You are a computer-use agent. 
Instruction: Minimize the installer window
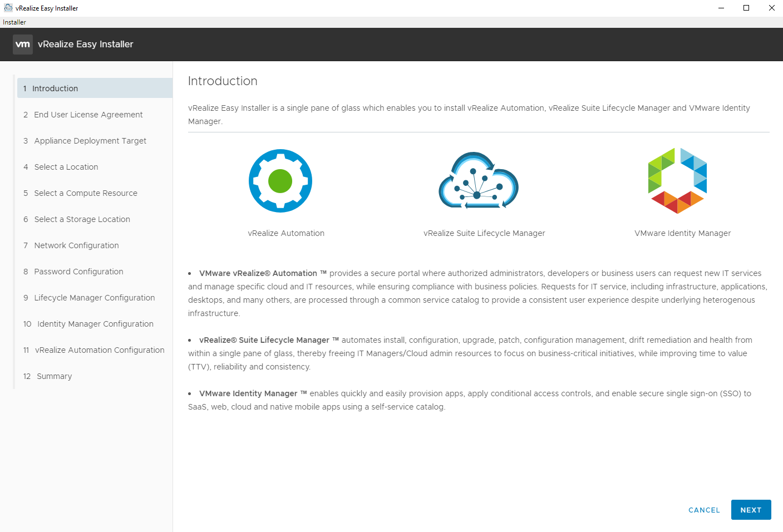(x=721, y=8)
